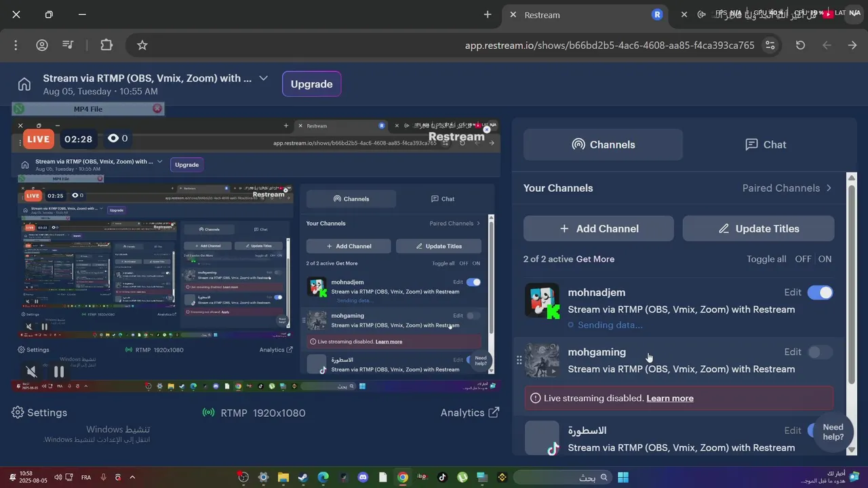
Task: Disable the mohnadjem channel toggle
Action: (820, 292)
